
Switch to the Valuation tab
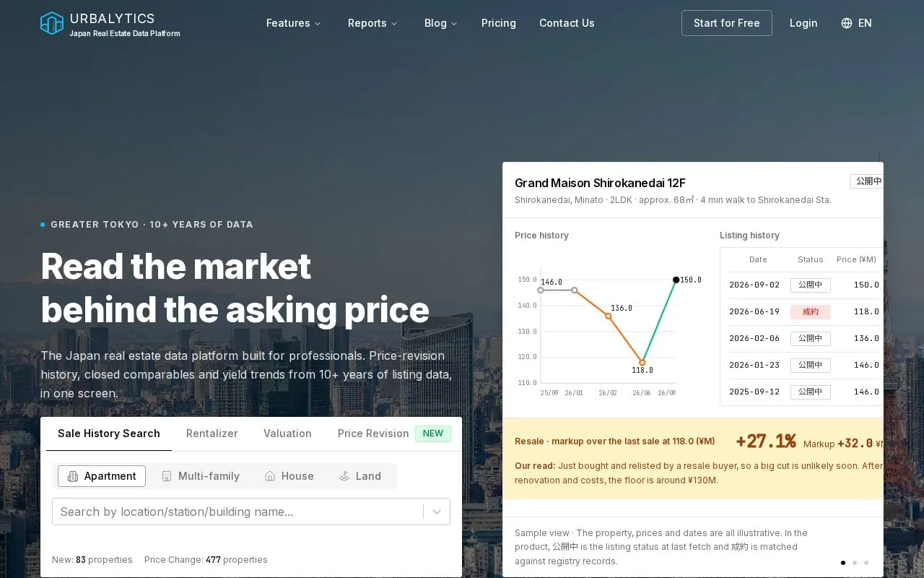pos(287,433)
